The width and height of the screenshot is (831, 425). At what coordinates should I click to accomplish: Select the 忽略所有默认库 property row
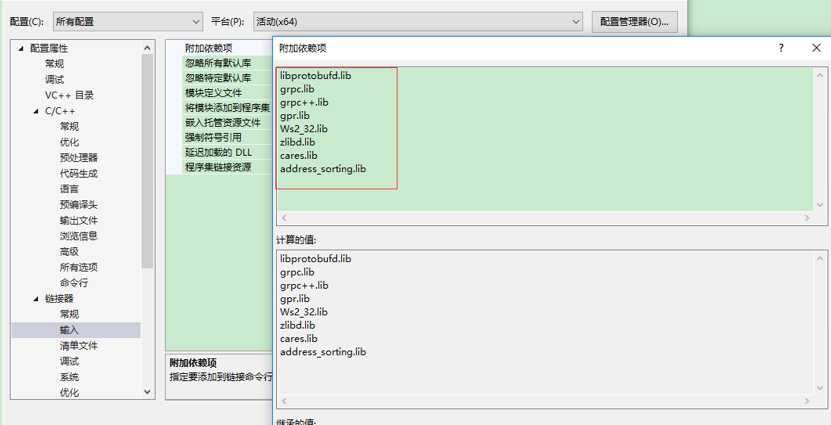219,63
